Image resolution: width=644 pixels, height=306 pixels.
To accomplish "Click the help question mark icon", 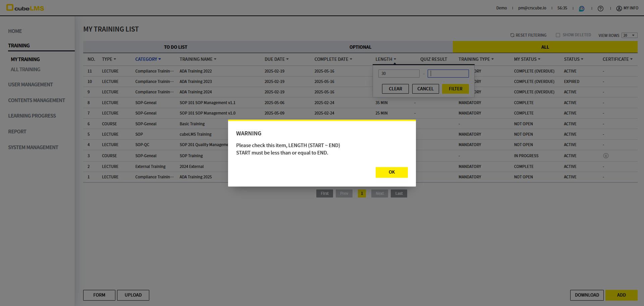I will (x=600, y=8).
